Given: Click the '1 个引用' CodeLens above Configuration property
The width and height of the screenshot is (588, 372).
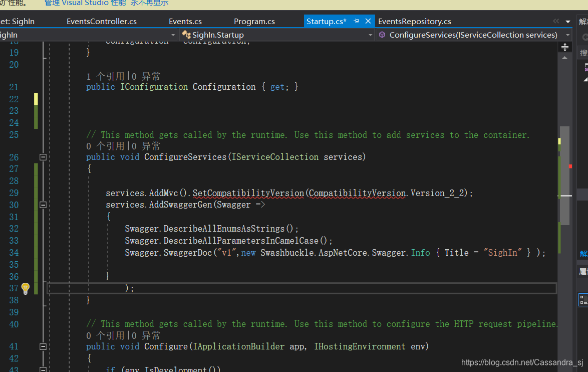Looking at the screenshot, I should (105, 76).
